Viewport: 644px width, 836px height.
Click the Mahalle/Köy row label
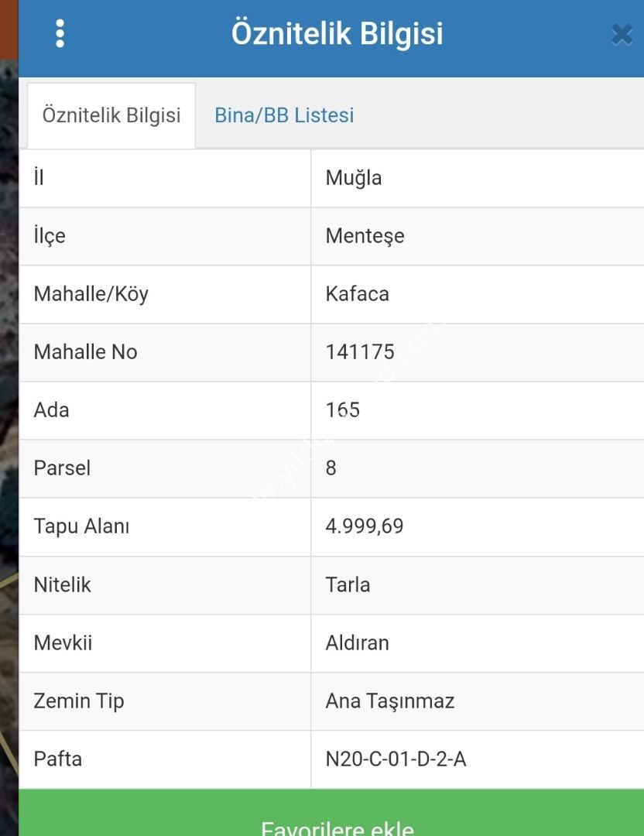pos(91,294)
